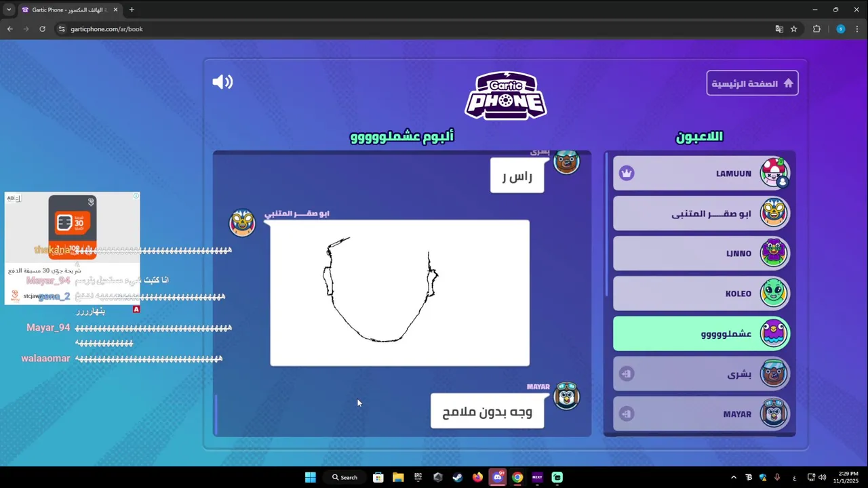Click عشملووووو's purple ghost avatar
This screenshot has height=488, width=868.
[x=774, y=333]
